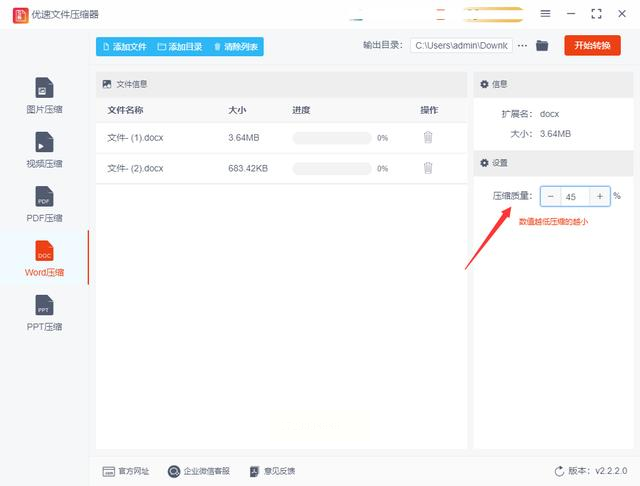Decrease compression quality with minus button
This screenshot has width=640, height=486.
coord(551,196)
